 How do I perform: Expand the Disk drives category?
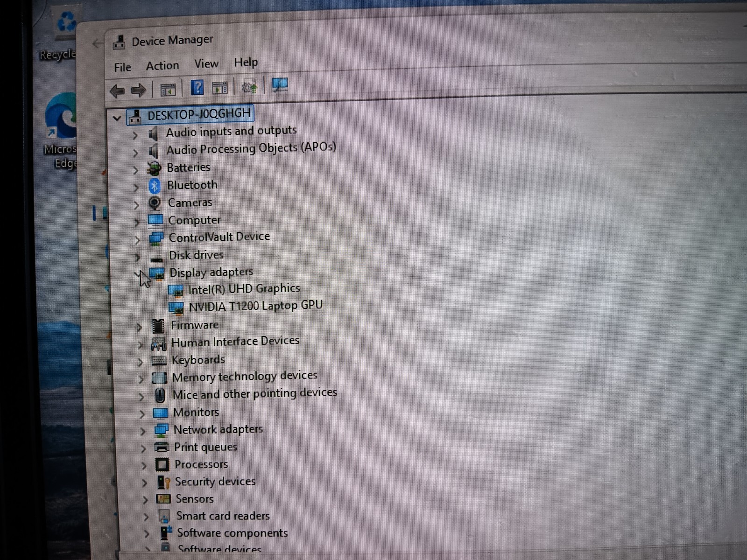click(138, 258)
